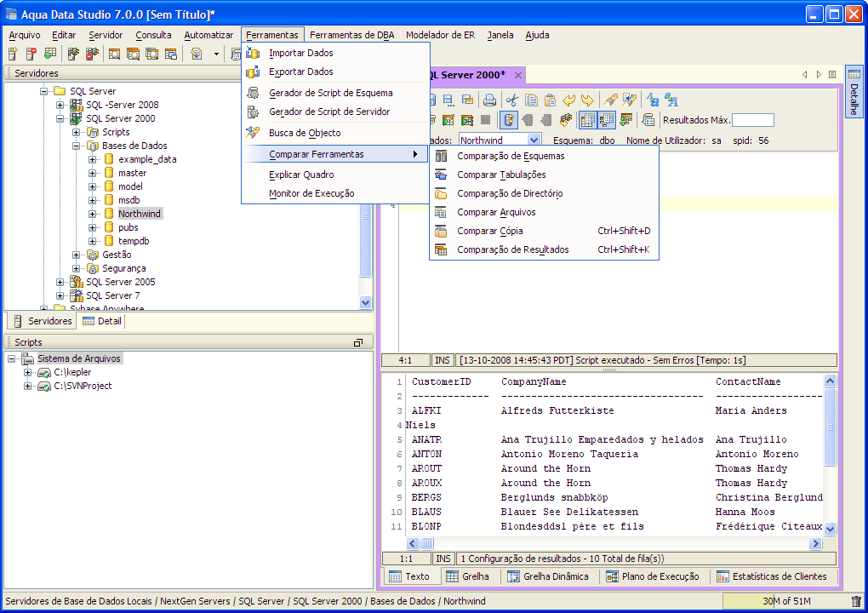Switch to the Plano de Execução tab
The image size is (868, 613).
(x=654, y=576)
